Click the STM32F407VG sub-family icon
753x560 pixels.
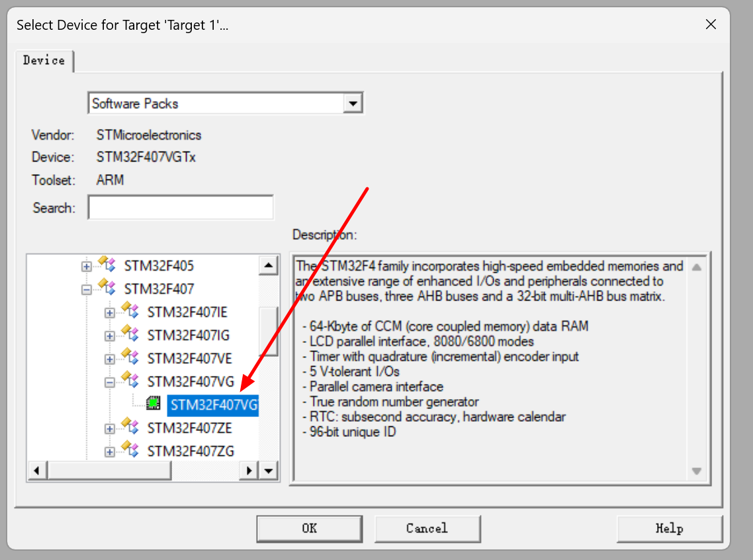(130, 380)
